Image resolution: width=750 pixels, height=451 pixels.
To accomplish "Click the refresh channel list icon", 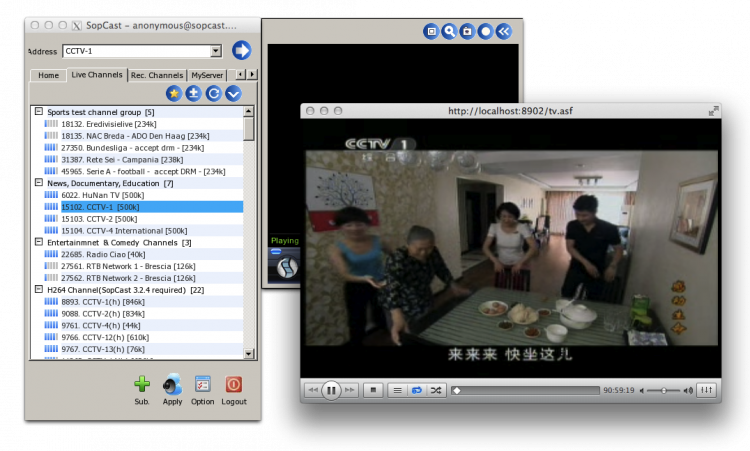I will [213, 93].
